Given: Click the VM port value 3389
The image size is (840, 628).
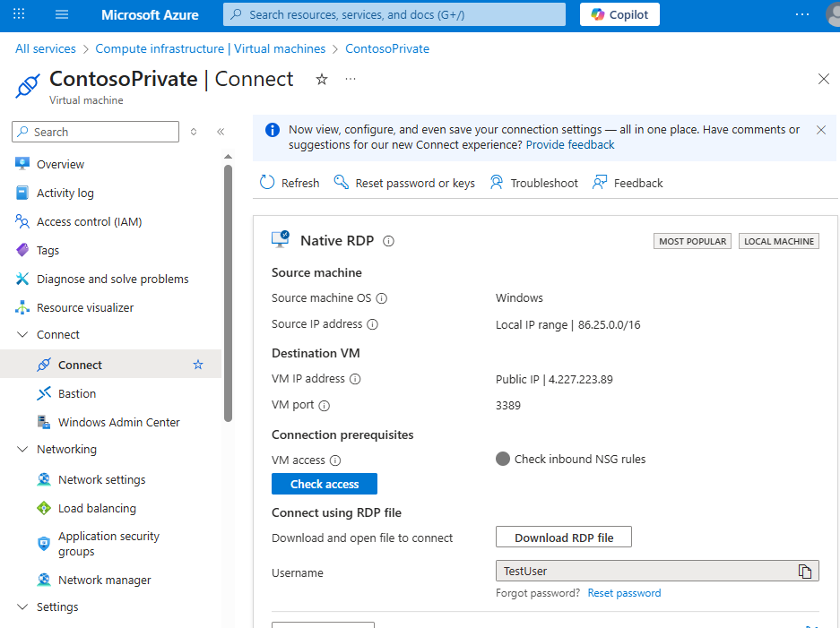Looking at the screenshot, I should click(508, 406).
